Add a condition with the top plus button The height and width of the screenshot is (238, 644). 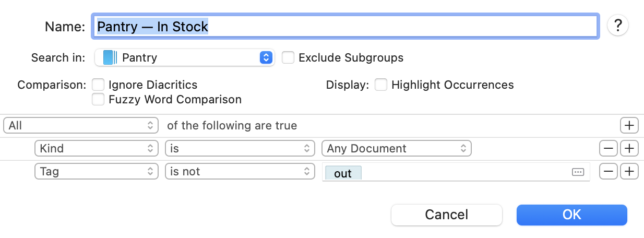click(629, 126)
